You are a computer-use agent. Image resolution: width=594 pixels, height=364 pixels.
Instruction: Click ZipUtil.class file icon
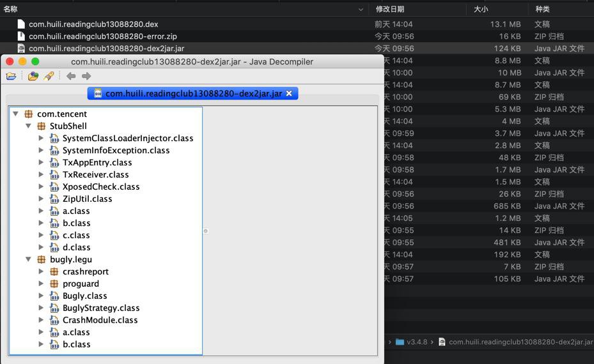pos(54,199)
